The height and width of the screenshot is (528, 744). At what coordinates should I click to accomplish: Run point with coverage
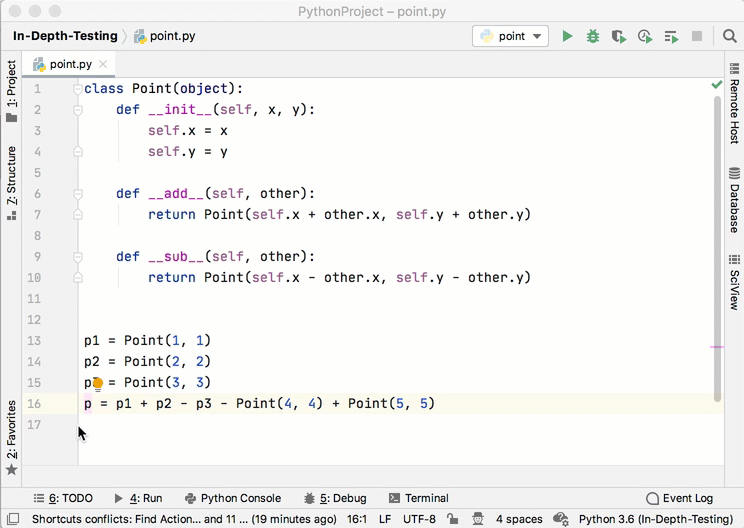coord(619,36)
